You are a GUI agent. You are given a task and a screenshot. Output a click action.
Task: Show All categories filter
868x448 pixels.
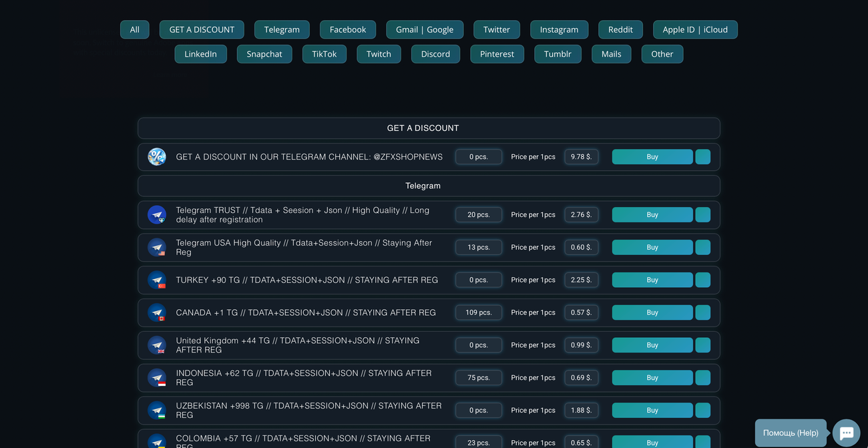pos(135,29)
